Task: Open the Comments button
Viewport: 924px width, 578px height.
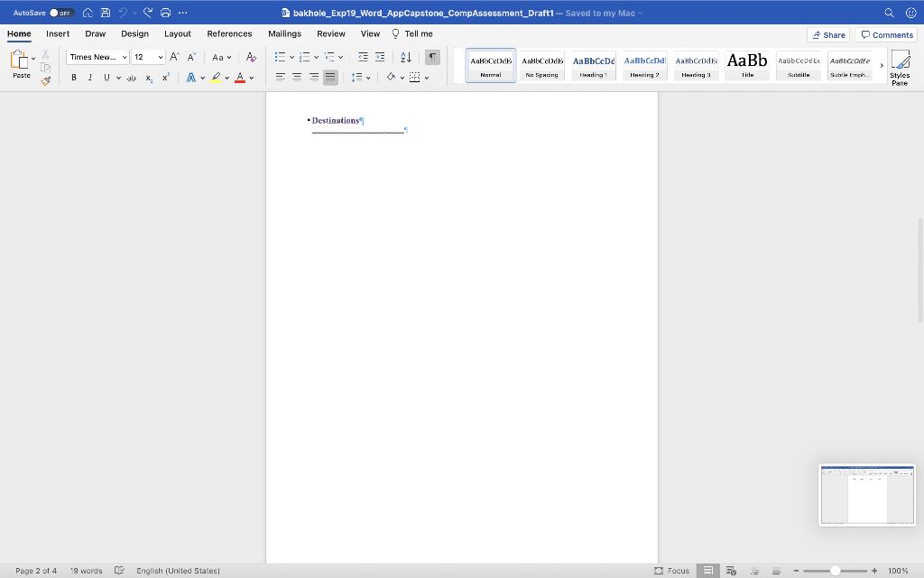Action: tap(887, 34)
